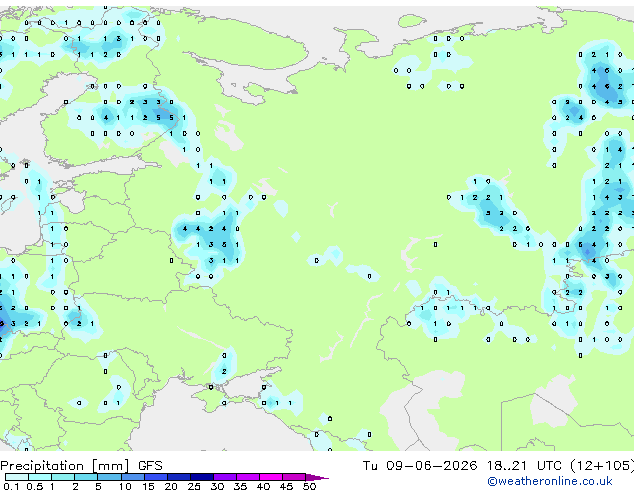The width and height of the screenshot is (634, 490).
Task: Select the 0.5–1 mm legend color box
Action: pos(40,477)
